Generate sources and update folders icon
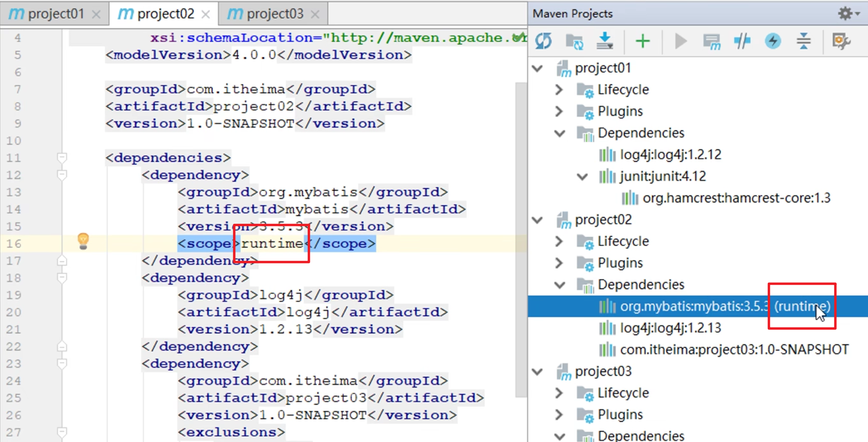The height and width of the screenshot is (442, 868). tap(574, 41)
